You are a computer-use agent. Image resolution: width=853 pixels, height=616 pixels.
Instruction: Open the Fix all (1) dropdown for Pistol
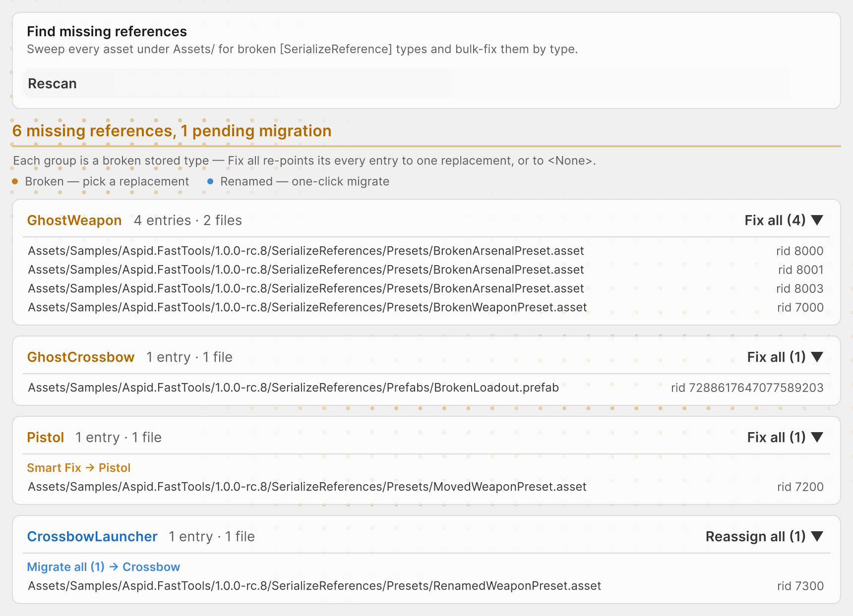tap(785, 437)
